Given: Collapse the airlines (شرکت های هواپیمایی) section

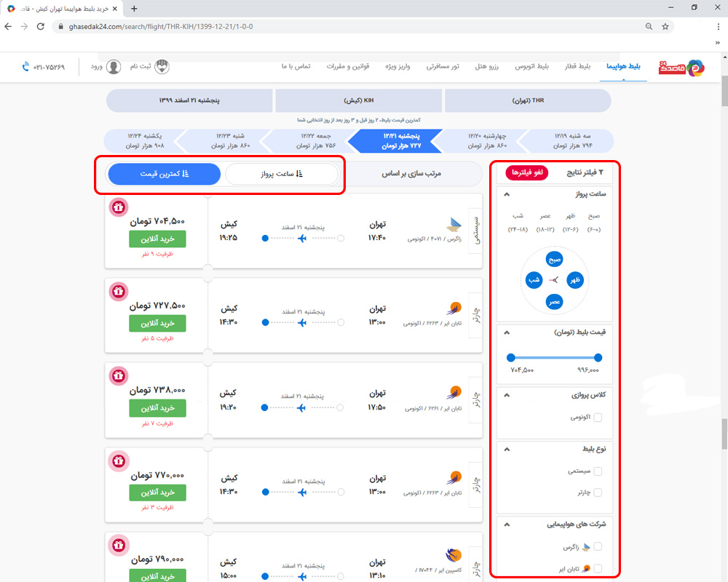Looking at the screenshot, I should 507,524.
